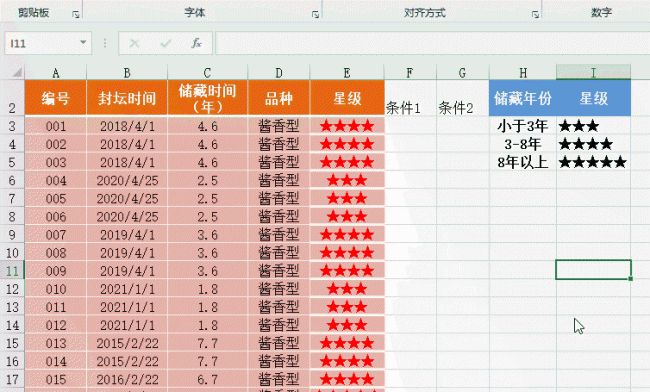Click date 2016/2/22 in row 17
Image resolution: width=650 pixels, height=392 pixels.
[127, 379]
